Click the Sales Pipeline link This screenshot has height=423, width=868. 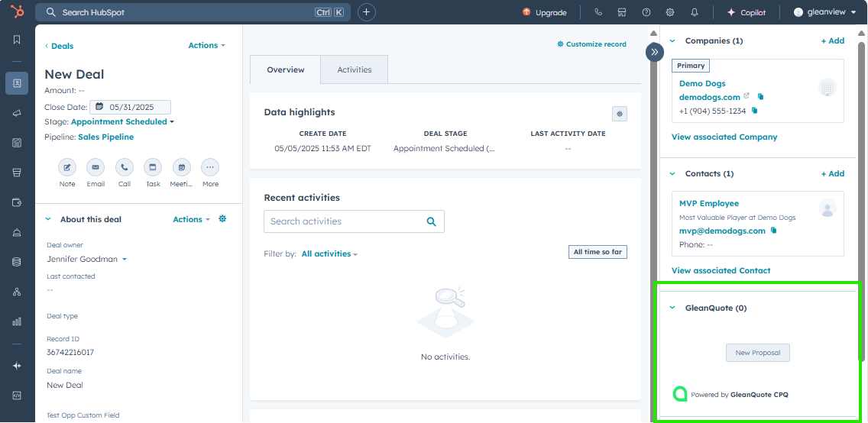coord(105,137)
